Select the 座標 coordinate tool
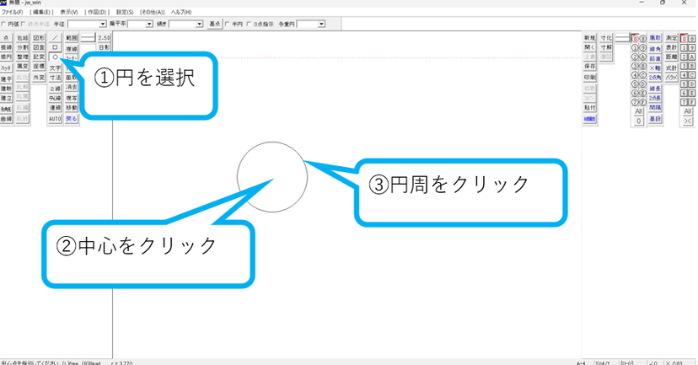This screenshot has width=698, height=365. coord(39,66)
